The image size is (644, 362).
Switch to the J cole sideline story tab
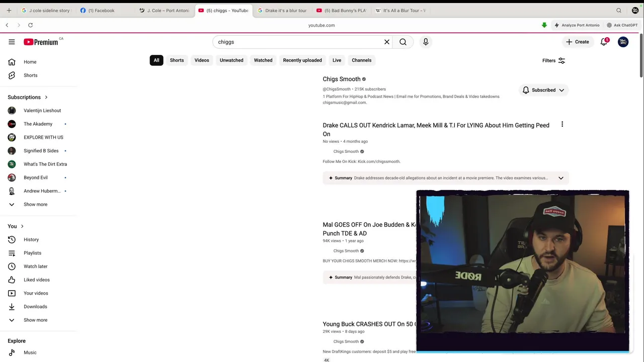tap(46, 10)
